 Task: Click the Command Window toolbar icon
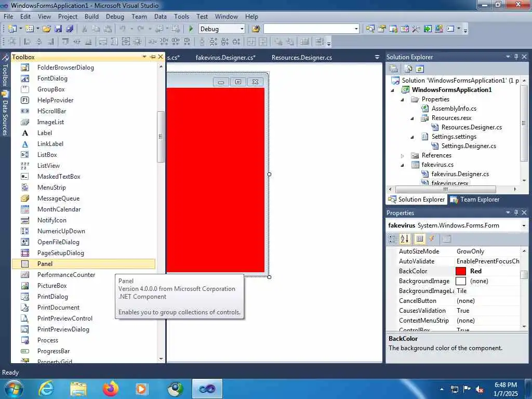tap(450, 29)
